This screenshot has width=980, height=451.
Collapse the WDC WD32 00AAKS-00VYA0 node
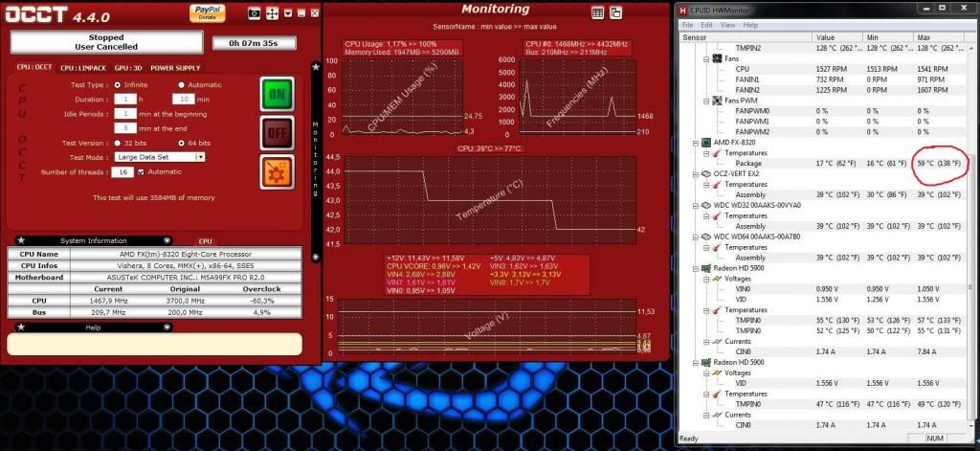click(x=697, y=205)
